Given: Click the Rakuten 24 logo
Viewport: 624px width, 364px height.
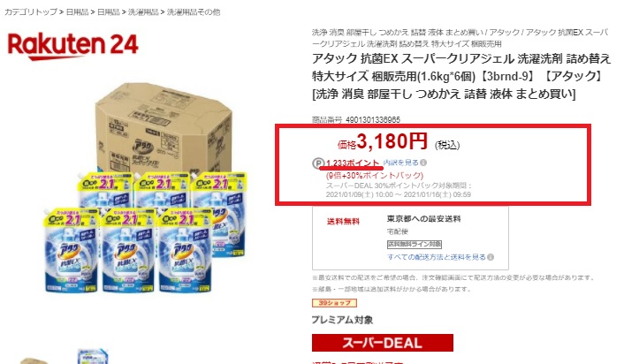Looking at the screenshot, I should 72,46.
